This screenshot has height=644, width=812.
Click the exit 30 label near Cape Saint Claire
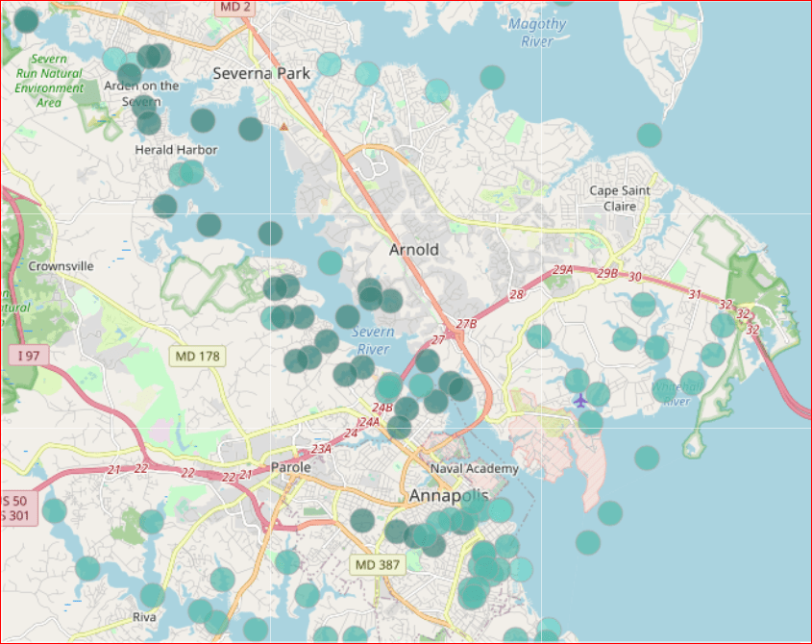pos(633,278)
